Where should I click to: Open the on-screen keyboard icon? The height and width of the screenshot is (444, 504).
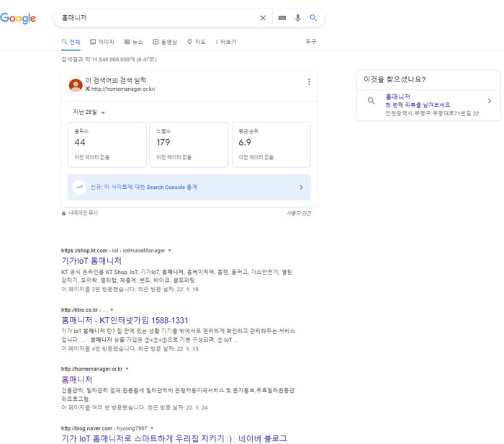click(282, 18)
